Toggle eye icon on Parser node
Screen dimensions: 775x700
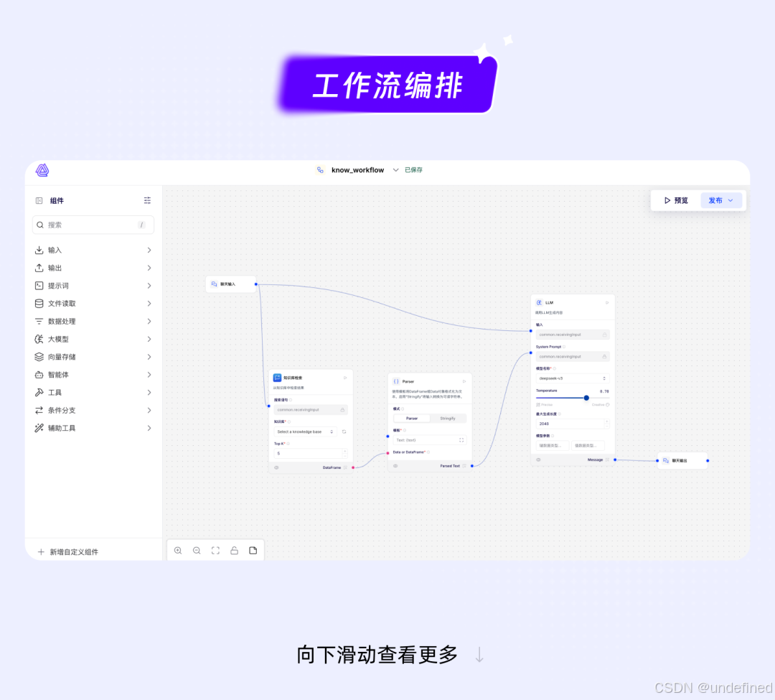coord(395,466)
